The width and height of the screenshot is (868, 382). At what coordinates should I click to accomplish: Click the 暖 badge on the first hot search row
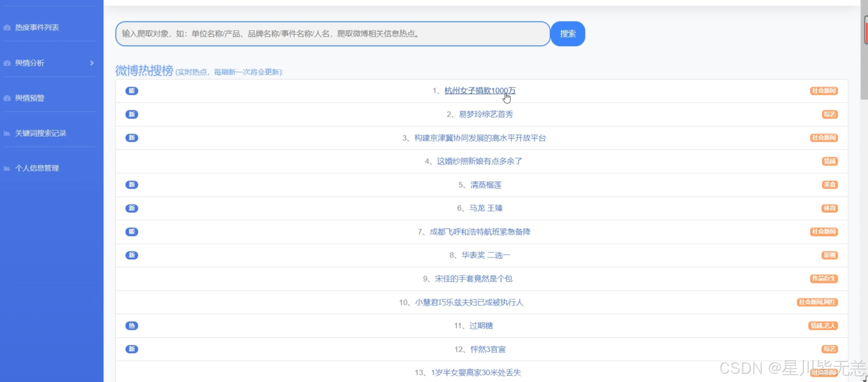pyautogui.click(x=131, y=91)
